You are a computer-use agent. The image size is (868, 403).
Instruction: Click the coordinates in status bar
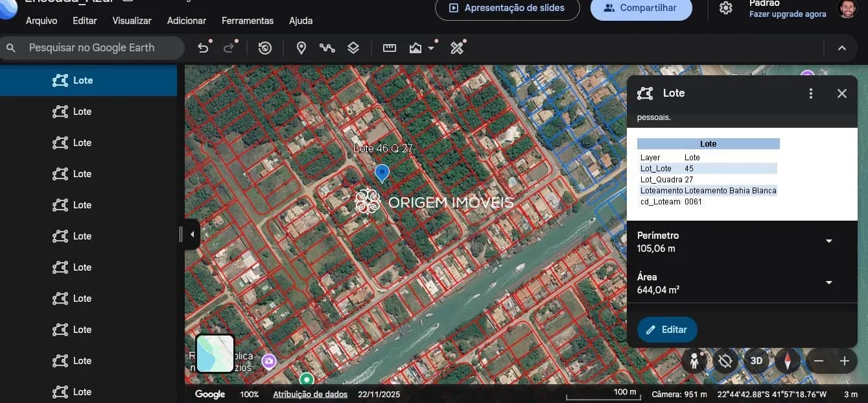772,394
